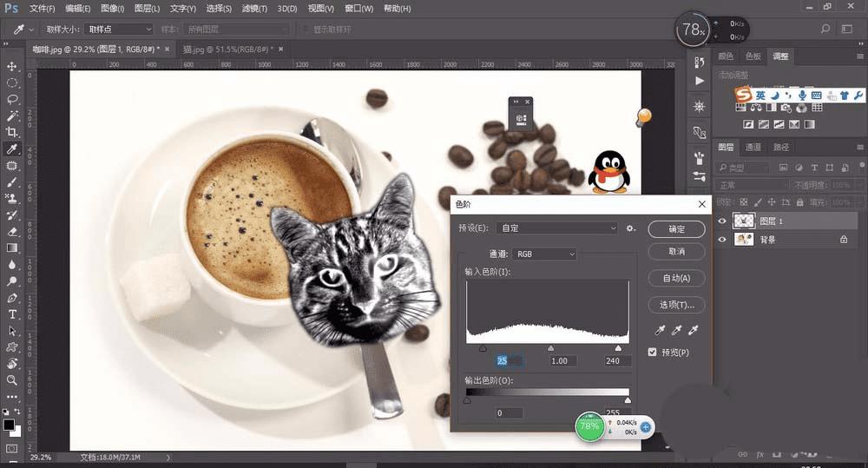Select the Eraser tool
This screenshot has width=868, height=468.
coord(11,232)
